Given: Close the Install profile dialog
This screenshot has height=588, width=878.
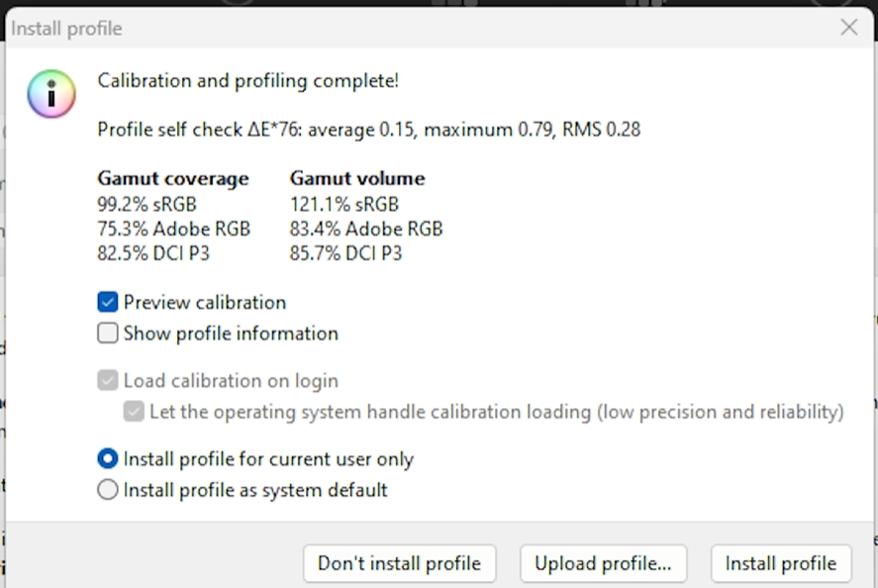Looking at the screenshot, I should pyautogui.click(x=848, y=28).
